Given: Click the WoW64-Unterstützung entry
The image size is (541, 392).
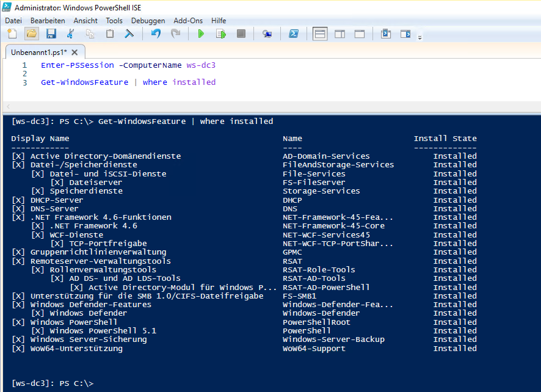Looking at the screenshot, I should coord(76,349).
